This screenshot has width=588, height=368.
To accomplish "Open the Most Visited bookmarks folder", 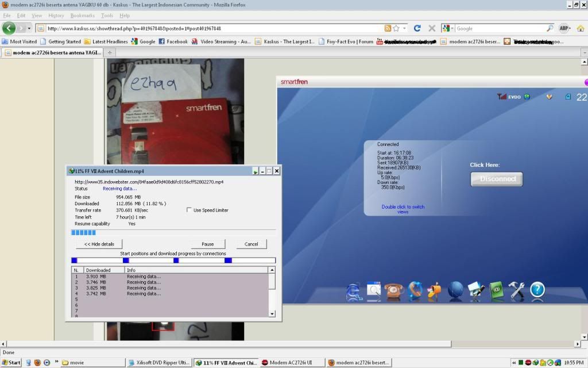I will (x=19, y=41).
